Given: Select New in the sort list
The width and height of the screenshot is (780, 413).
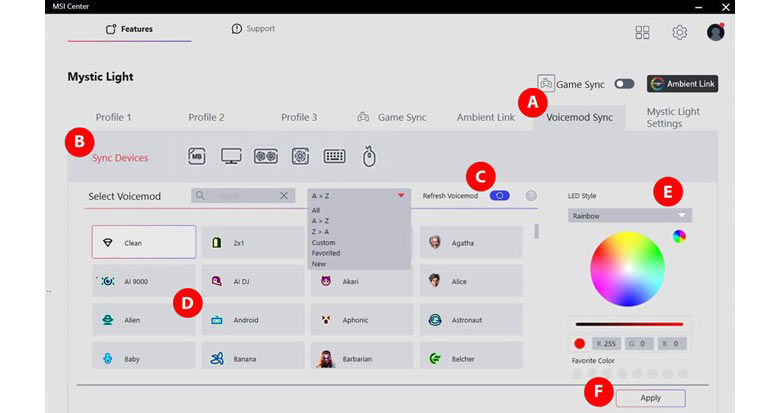Looking at the screenshot, I should [319, 264].
